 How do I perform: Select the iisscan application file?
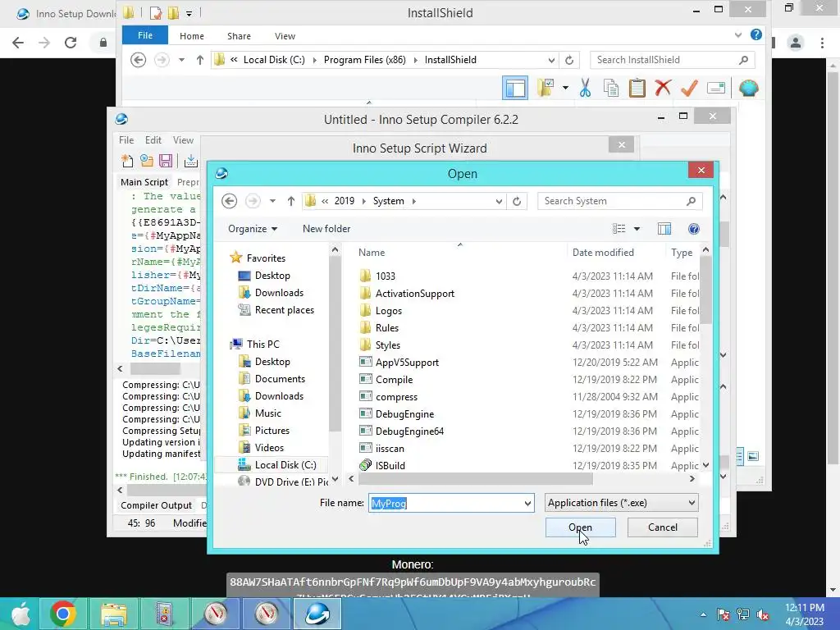coord(390,449)
